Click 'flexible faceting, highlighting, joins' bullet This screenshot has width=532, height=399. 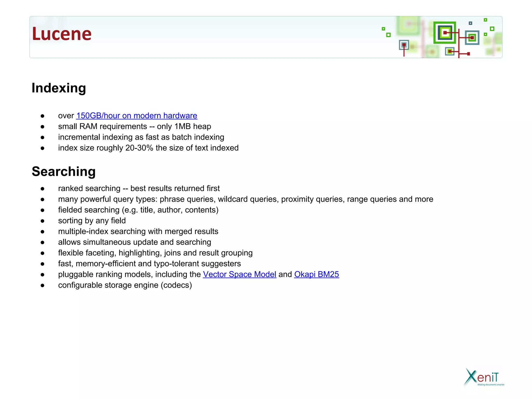click(x=155, y=253)
